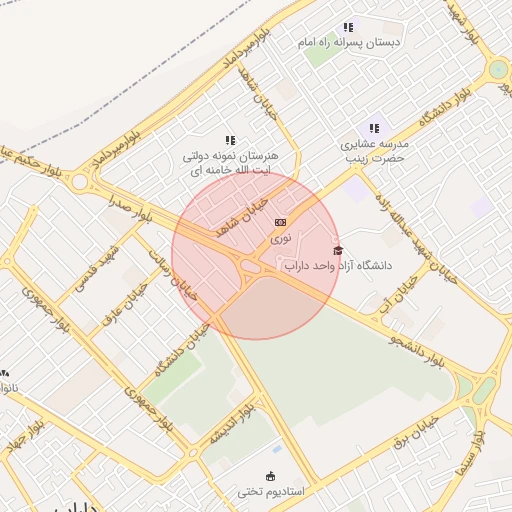
Task: Click the خیابان برق street label
Action: click(x=416, y=432)
